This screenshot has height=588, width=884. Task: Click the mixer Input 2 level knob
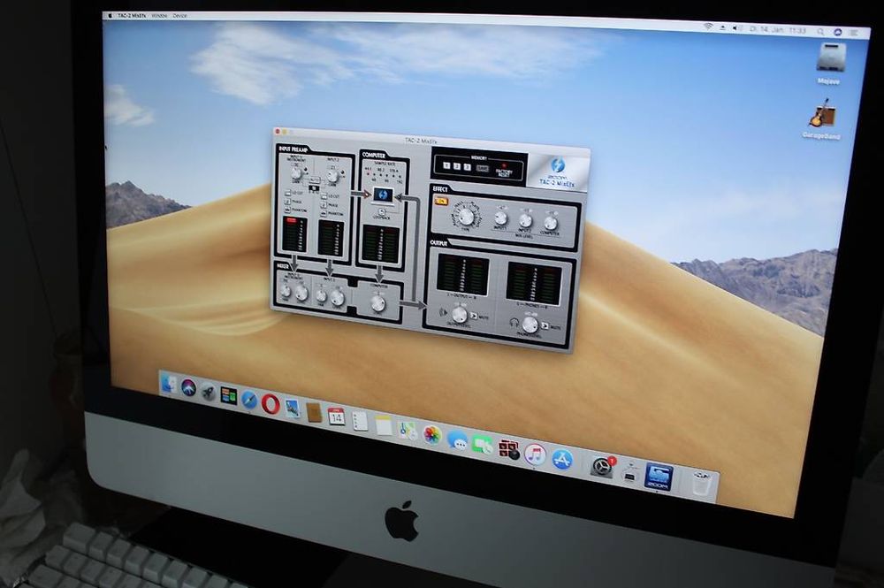pyautogui.click(x=337, y=297)
